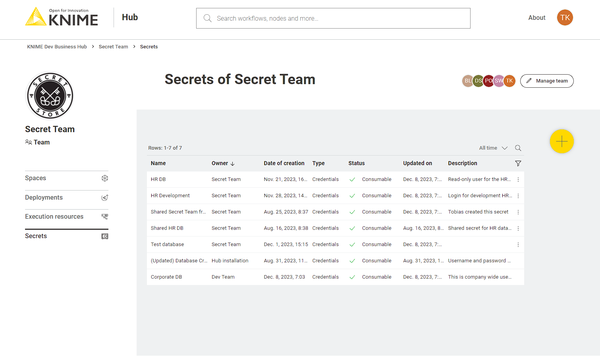Click the Tobias created this secret description
Image resolution: width=600 pixels, height=364 pixels.
(x=478, y=212)
